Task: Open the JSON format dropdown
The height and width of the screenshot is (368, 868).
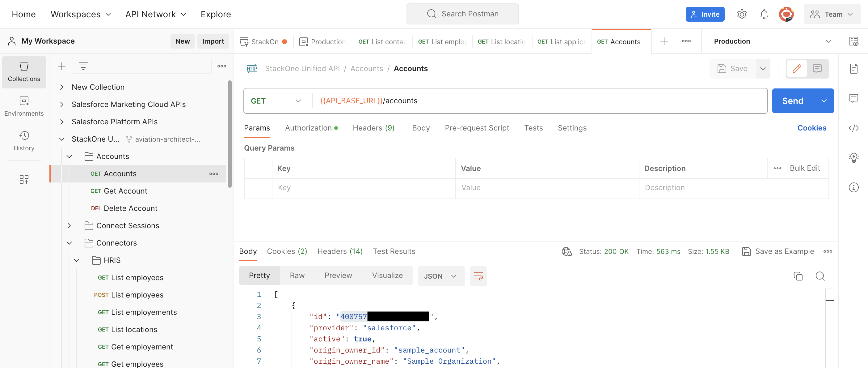Action: [441, 276]
